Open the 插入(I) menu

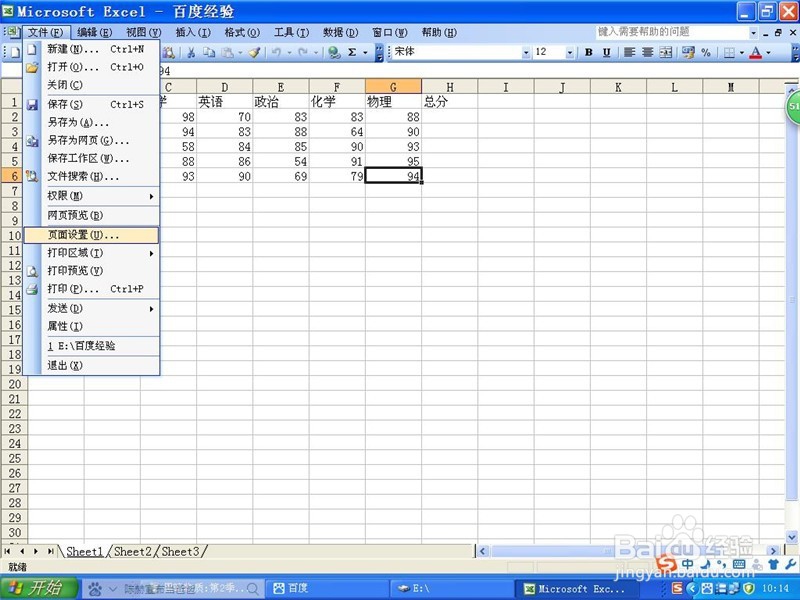click(193, 32)
